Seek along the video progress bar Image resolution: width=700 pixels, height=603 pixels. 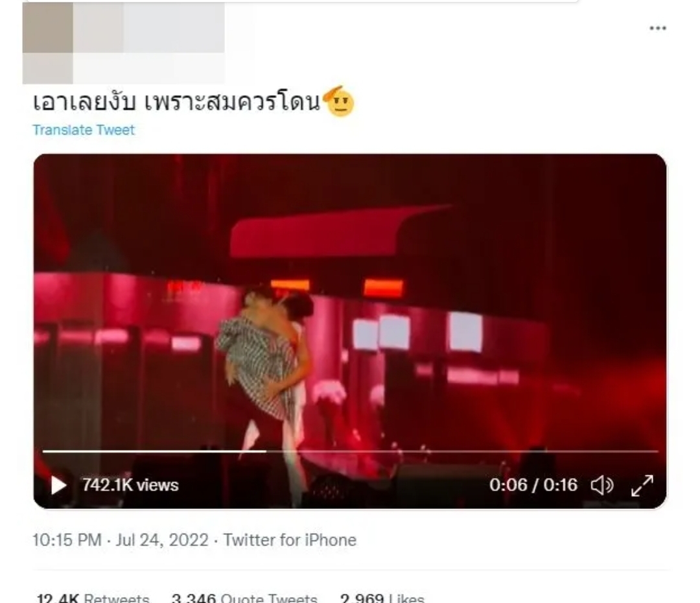[351, 451]
